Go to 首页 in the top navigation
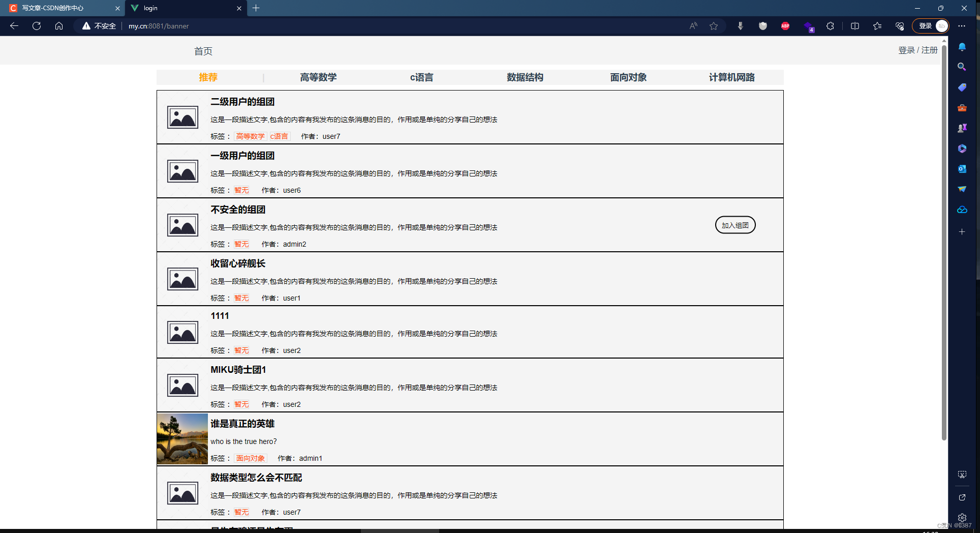Viewport: 980px width, 533px height. [x=203, y=51]
